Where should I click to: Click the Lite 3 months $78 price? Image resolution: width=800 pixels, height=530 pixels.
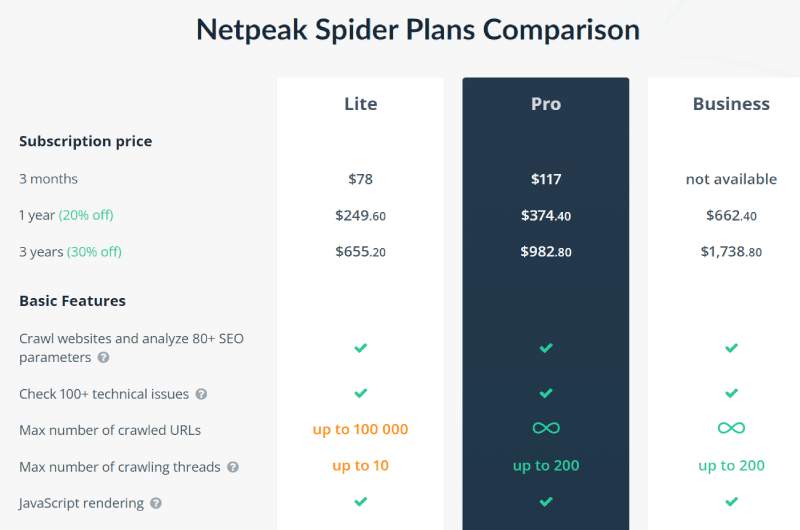(361, 179)
